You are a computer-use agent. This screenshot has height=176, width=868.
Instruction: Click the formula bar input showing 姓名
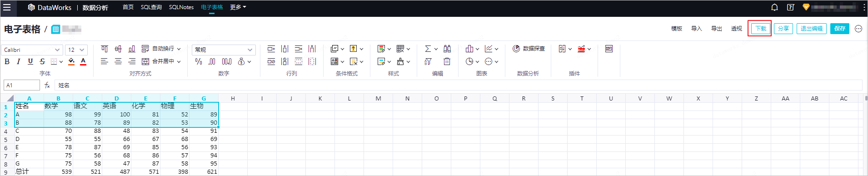(458, 85)
